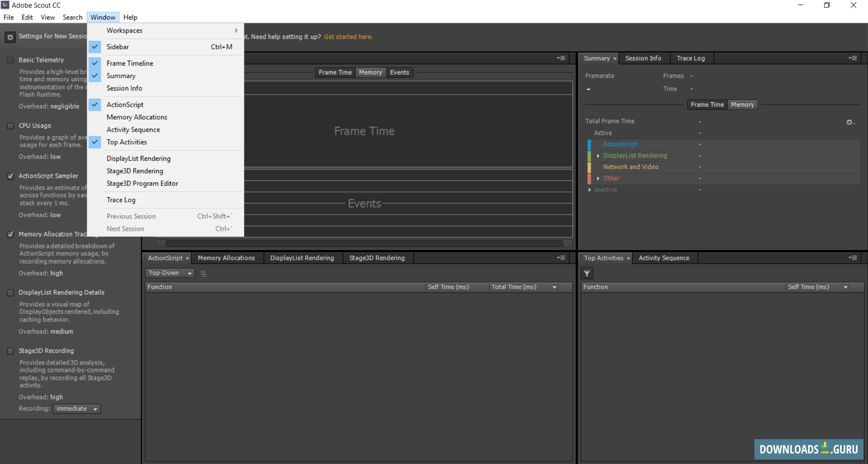Open the Edit menu

27,17
